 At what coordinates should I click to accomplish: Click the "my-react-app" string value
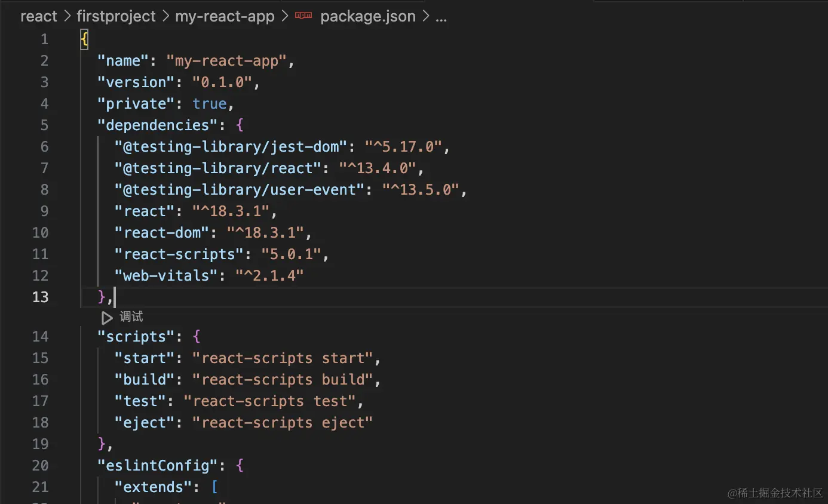[227, 61]
